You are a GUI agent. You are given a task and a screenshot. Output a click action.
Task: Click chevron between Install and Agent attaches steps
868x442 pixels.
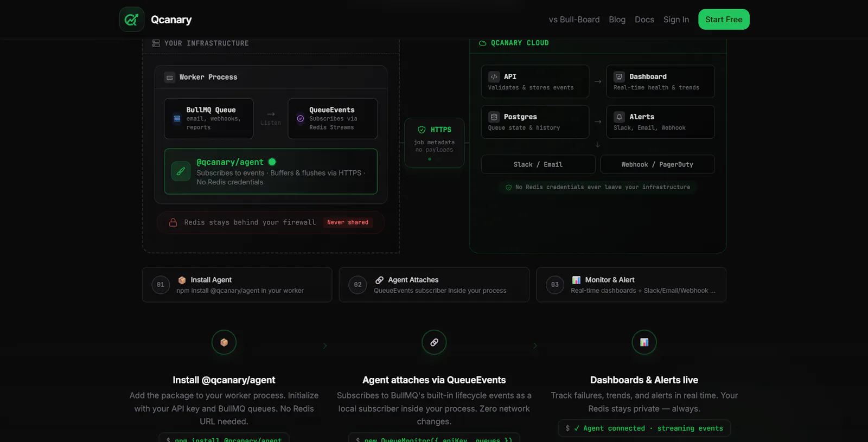click(325, 345)
